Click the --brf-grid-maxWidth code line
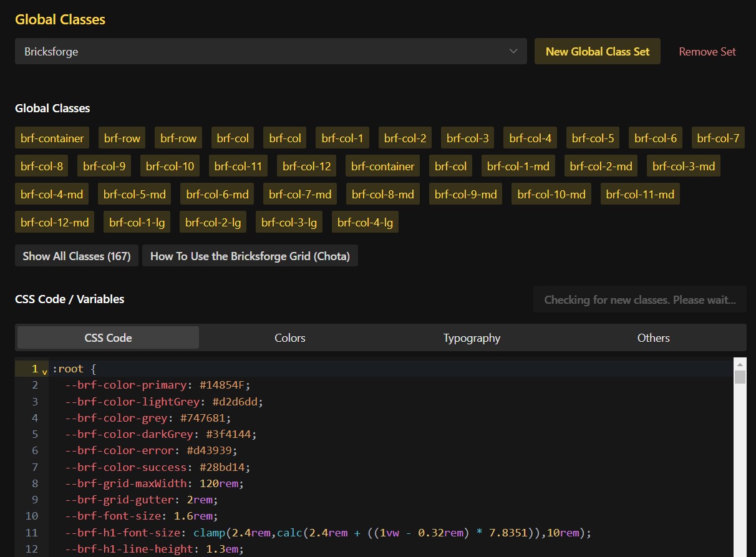 click(x=154, y=483)
